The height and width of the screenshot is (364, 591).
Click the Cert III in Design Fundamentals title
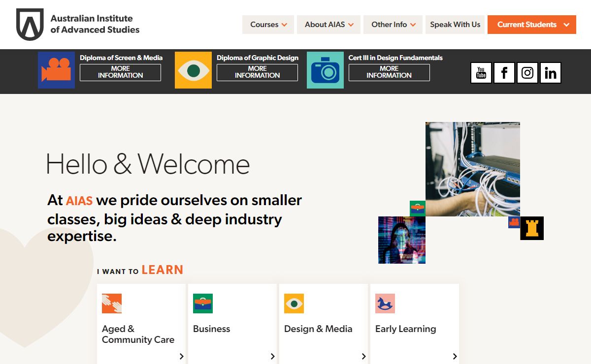pos(395,58)
